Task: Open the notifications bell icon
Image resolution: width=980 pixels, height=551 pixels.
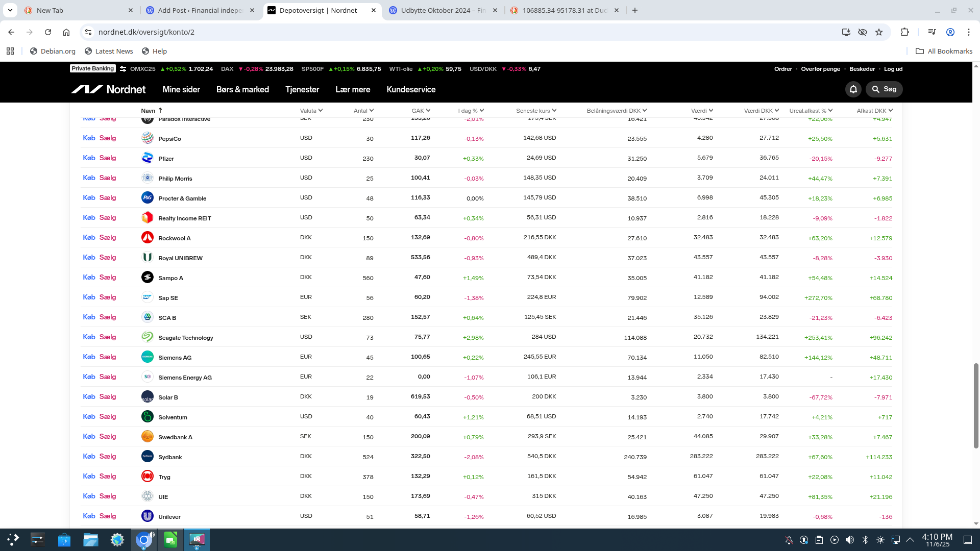Action: [853, 89]
